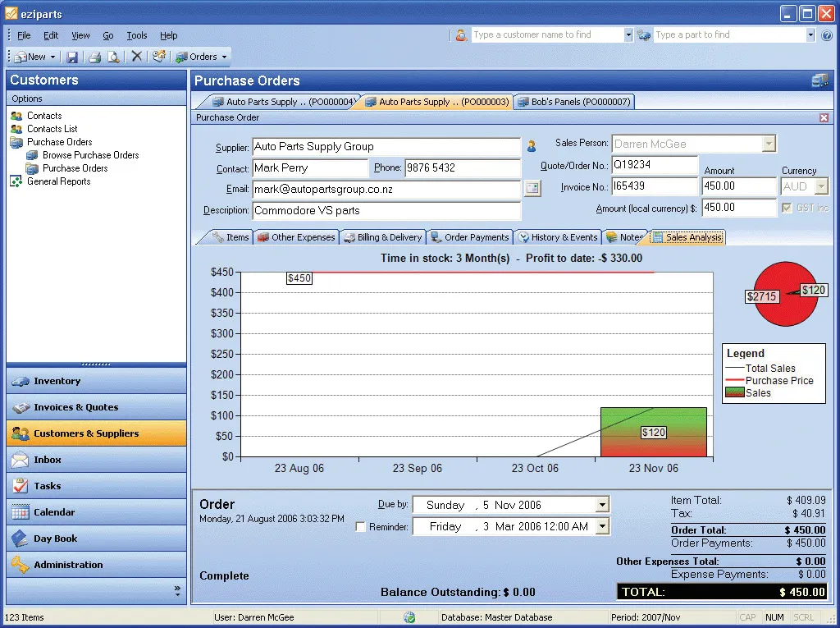The image size is (840, 628).
Task: Expand the Due by date dropdown
Action: 602,505
